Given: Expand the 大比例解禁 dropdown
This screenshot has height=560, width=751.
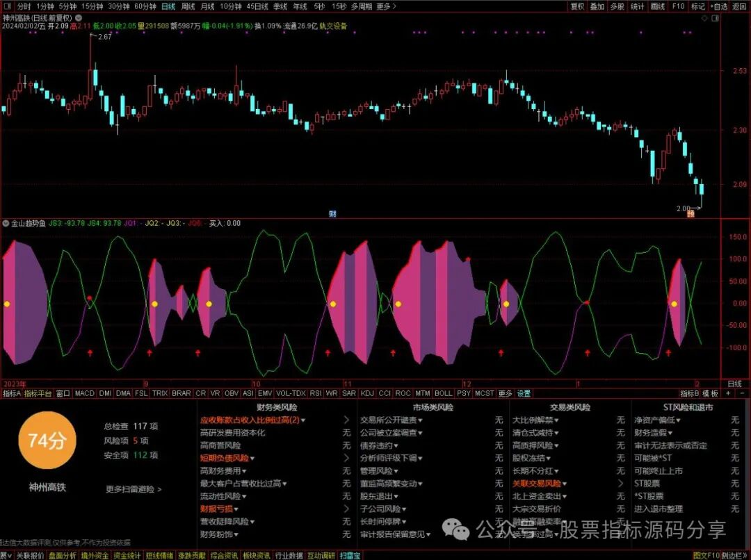Looking at the screenshot, I should [556, 420].
